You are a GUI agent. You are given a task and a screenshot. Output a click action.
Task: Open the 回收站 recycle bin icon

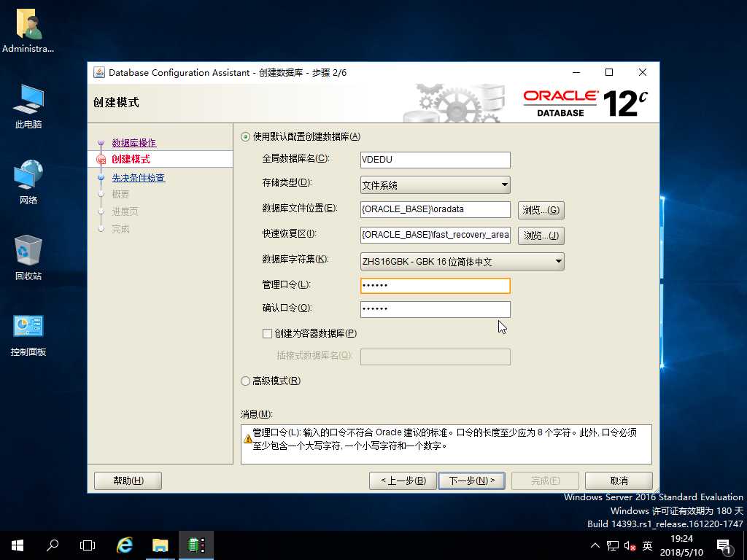28,257
